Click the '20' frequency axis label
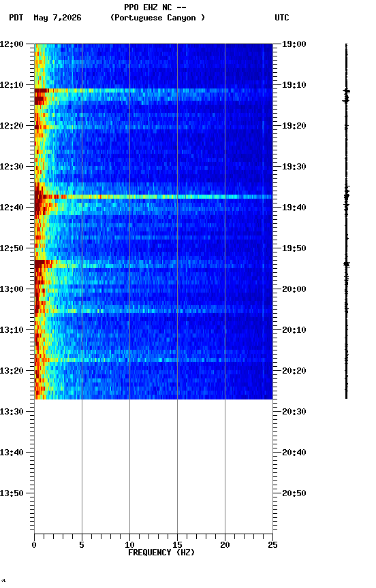Screen dimensions: 376x588 (x=225, y=545)
